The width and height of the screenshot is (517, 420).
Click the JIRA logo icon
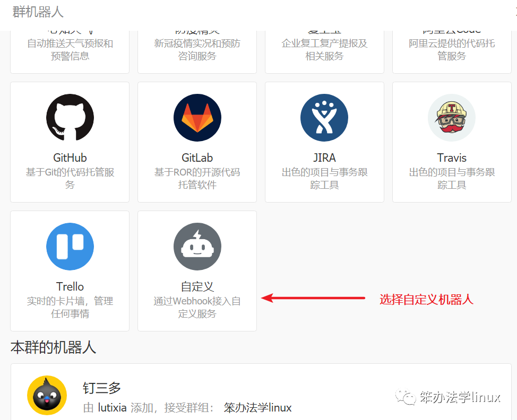pos(324,118)
